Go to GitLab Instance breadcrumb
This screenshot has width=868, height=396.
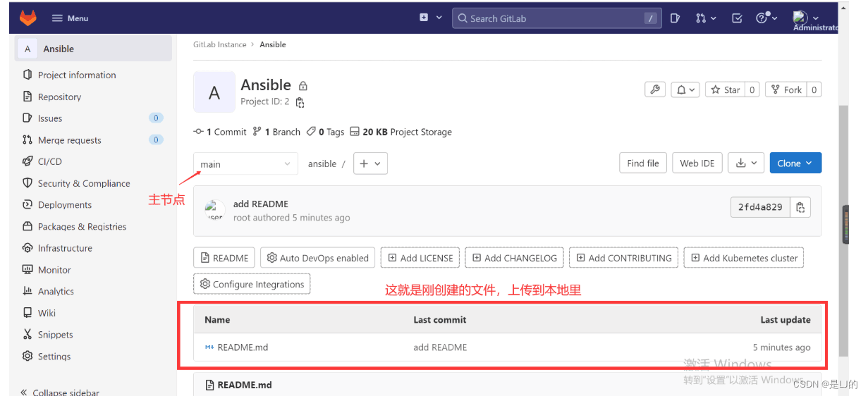pos(220,44)
